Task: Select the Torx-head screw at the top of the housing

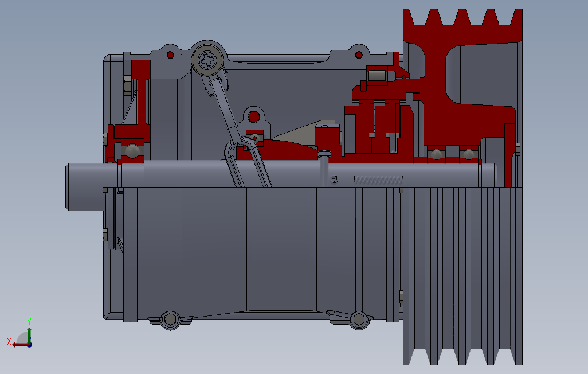Action: click(x=207, y=60)
